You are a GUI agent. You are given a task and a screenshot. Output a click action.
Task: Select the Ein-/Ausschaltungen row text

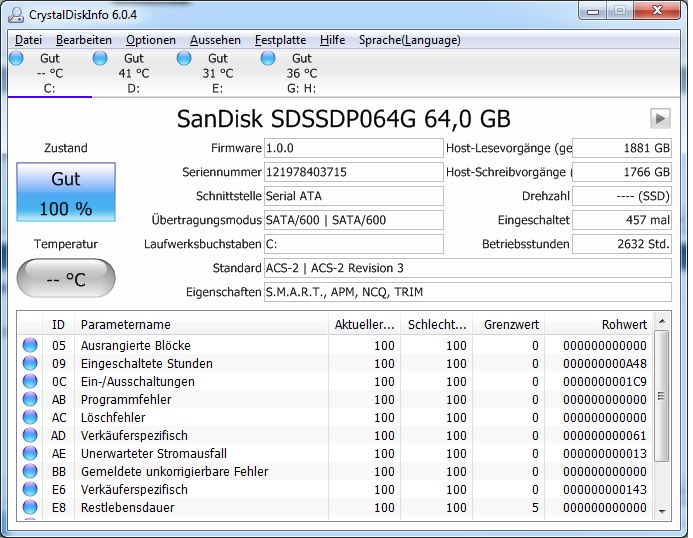click(137, 382)
